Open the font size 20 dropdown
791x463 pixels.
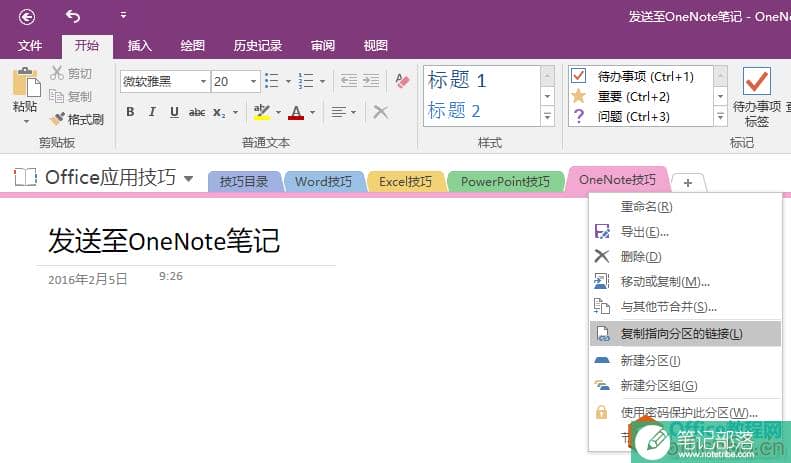click(x=253, y=81)
